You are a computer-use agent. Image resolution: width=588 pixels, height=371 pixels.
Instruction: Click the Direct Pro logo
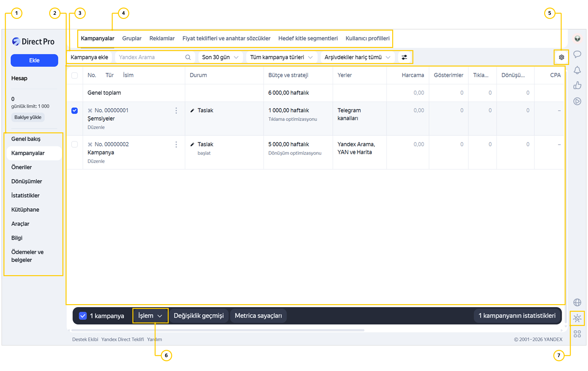point(33,42)
